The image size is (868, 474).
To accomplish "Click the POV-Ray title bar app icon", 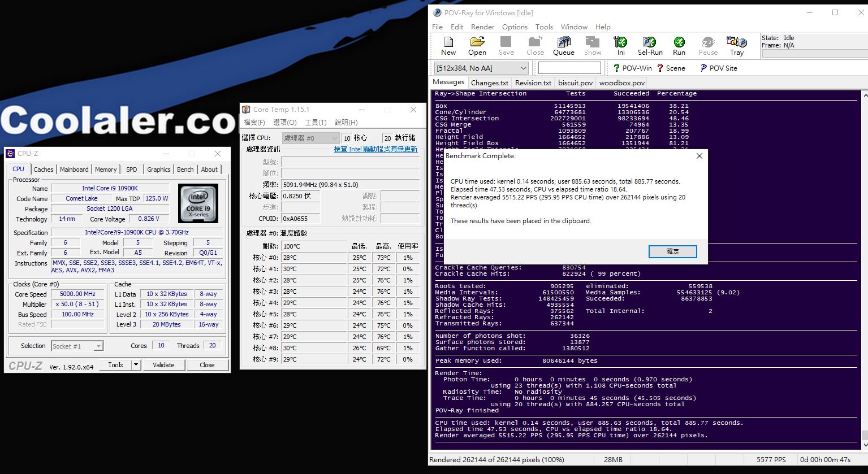I will [437, 12].
